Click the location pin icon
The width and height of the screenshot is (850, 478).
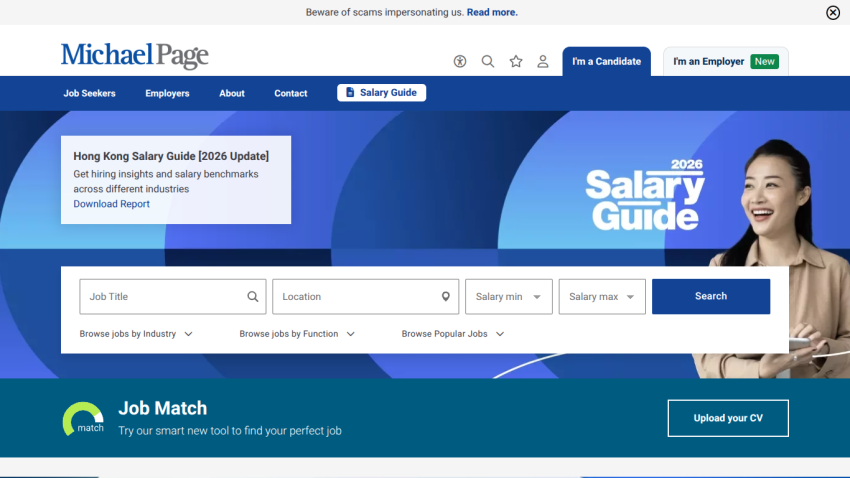tap(446, 296)
